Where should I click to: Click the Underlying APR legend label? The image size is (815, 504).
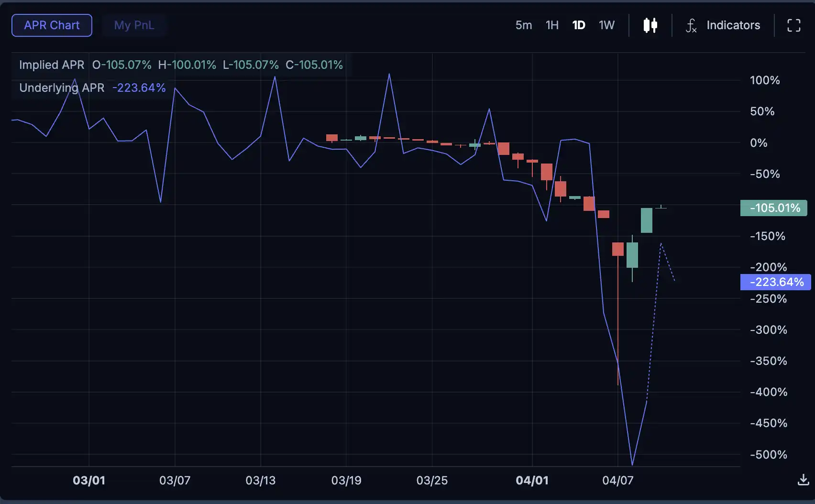[x=62, y=88]
